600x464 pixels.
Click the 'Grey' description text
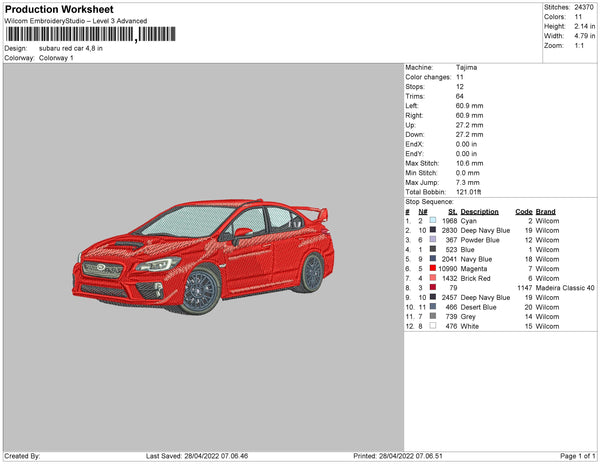[468, 317]
